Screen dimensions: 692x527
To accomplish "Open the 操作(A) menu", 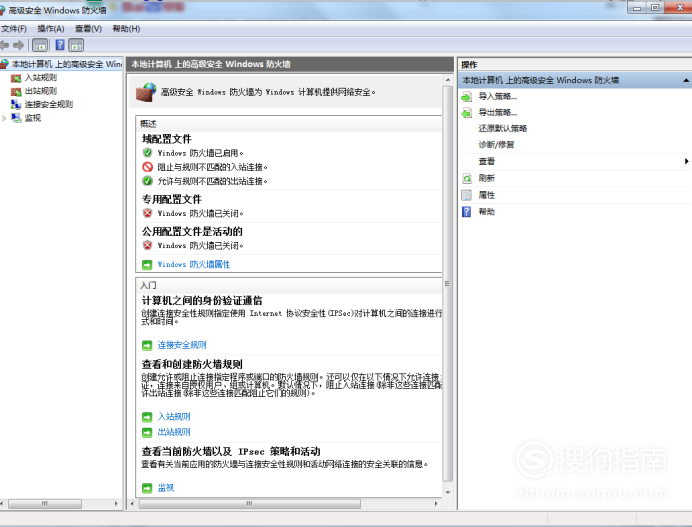I will pyautogui.click(x=51, y=29).
